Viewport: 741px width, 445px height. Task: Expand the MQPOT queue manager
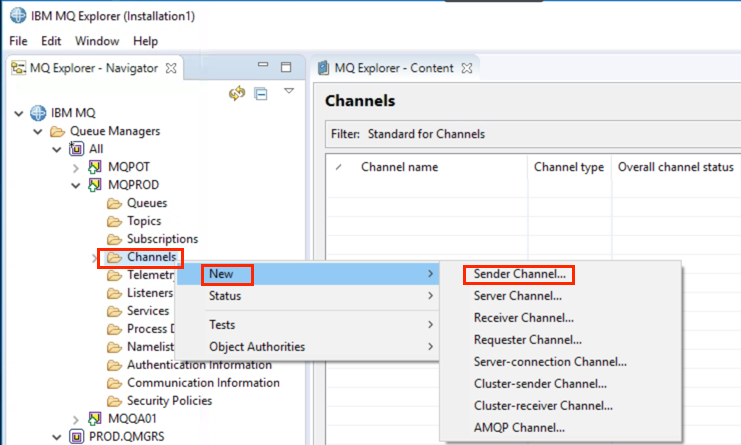(76, 167)
